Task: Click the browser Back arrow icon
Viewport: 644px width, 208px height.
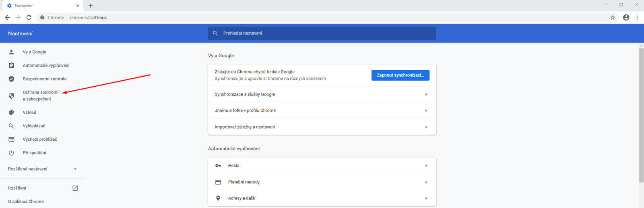Action: [x=7, y=17]
